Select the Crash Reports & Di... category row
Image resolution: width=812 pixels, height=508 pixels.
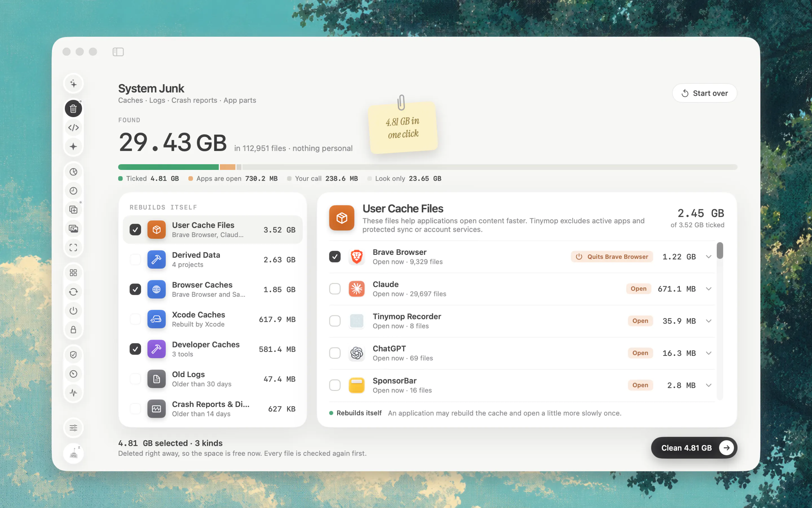213,409
